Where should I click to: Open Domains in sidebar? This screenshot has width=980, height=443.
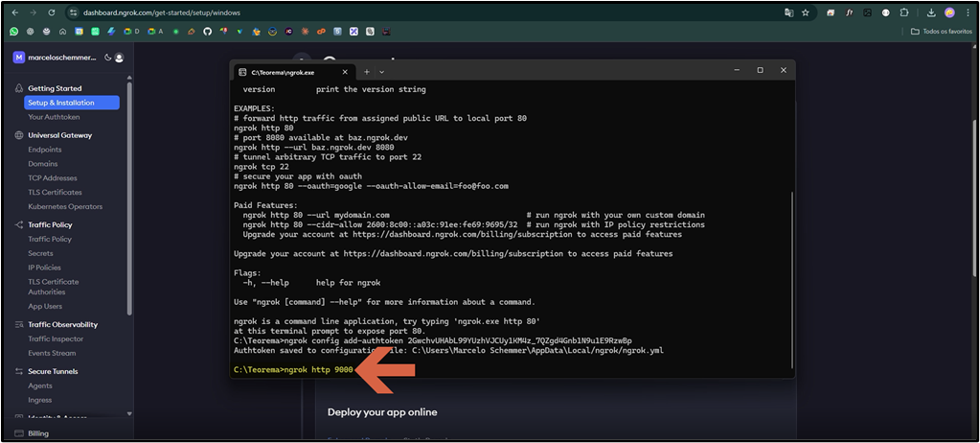[42, 164]
